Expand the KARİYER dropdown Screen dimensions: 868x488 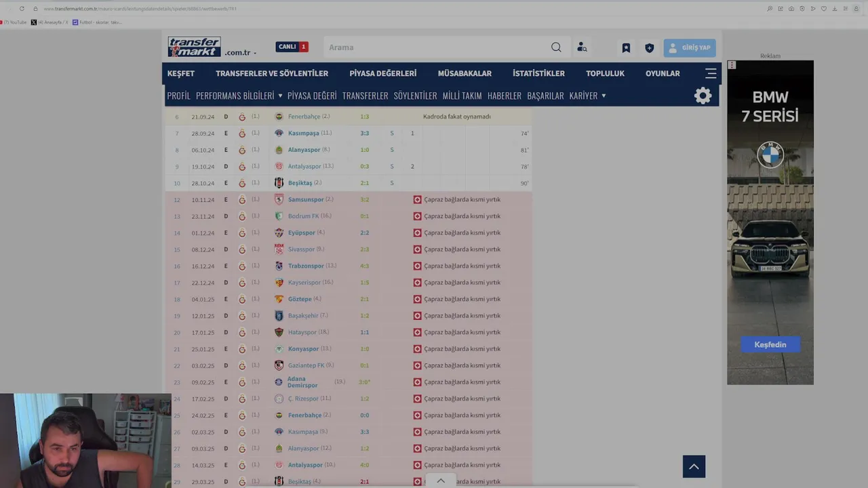point(588,96)
